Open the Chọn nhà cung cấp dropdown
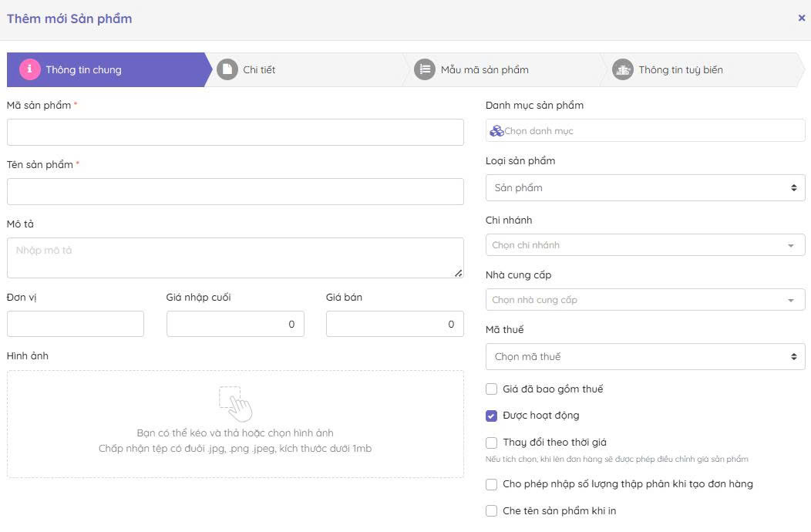 (644, 300)
